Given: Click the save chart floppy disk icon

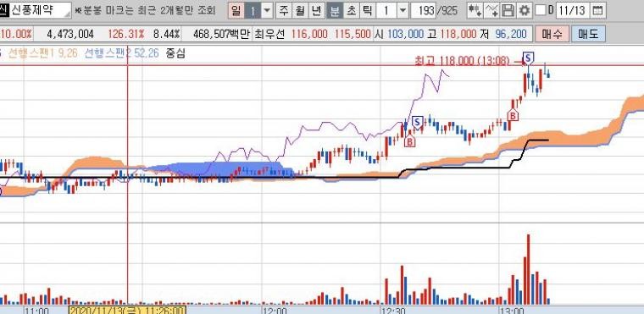Looking at the screenshot, I should pyautogui.click(x=508, y=10).
